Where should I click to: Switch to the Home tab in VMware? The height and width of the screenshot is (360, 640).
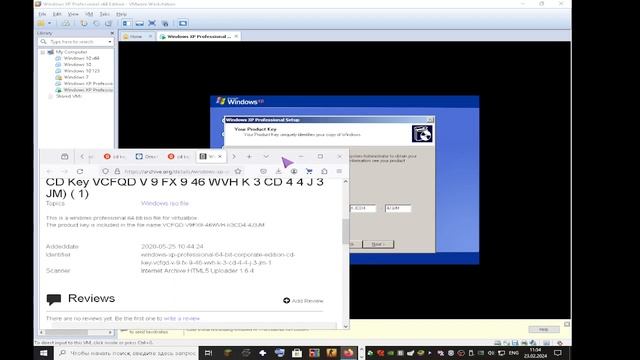coord(136,36)
